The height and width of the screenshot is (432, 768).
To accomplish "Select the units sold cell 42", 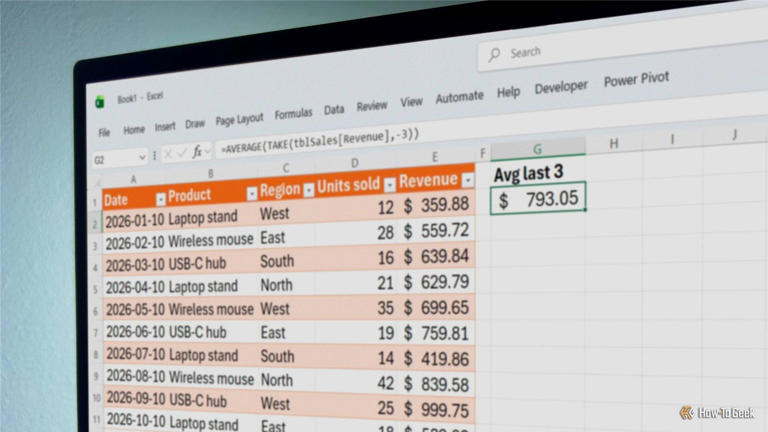I will click(356, 383).
